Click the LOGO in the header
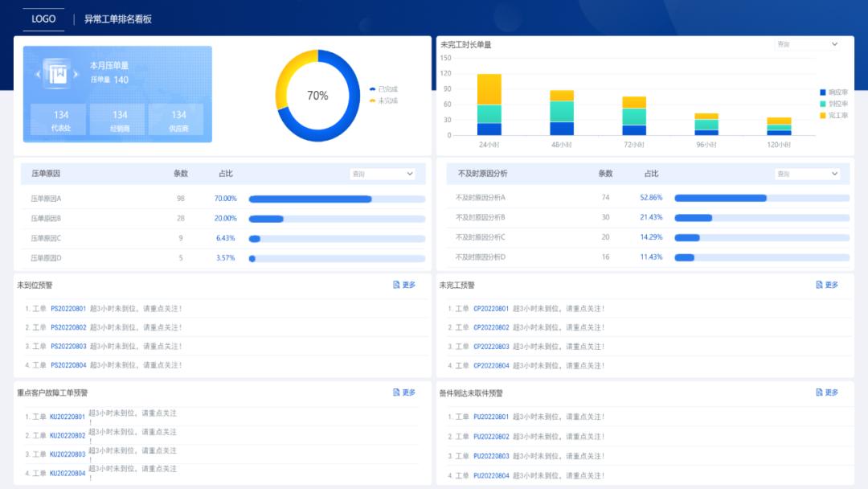This screenshot has height=489, width=868. (43, 18)
